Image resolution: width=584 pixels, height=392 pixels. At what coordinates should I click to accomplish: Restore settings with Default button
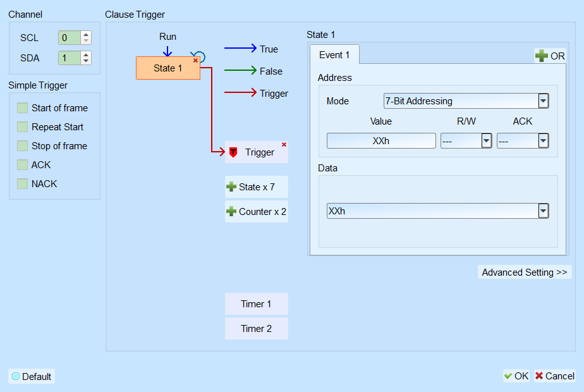pos(32,376)
